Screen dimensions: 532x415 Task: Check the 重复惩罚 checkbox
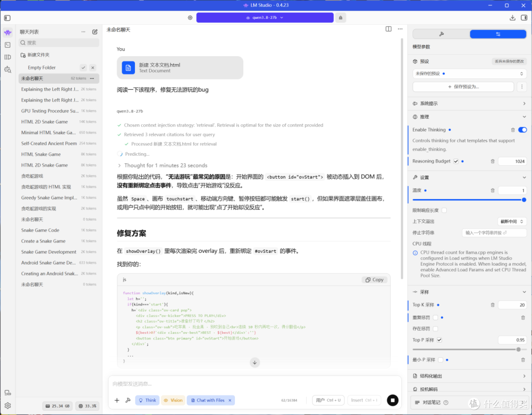[435, 318]
